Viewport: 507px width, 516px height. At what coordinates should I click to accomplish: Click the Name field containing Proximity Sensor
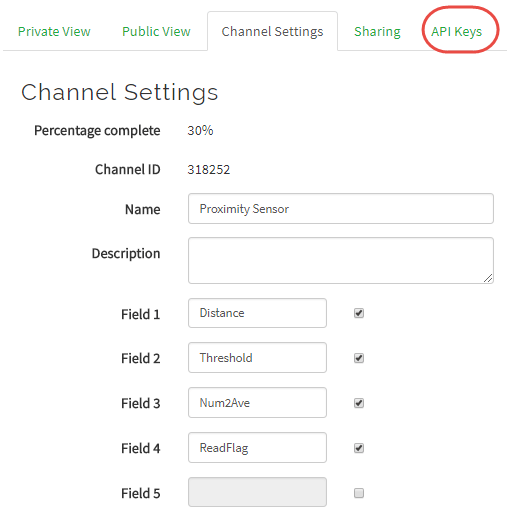(341, 209)
